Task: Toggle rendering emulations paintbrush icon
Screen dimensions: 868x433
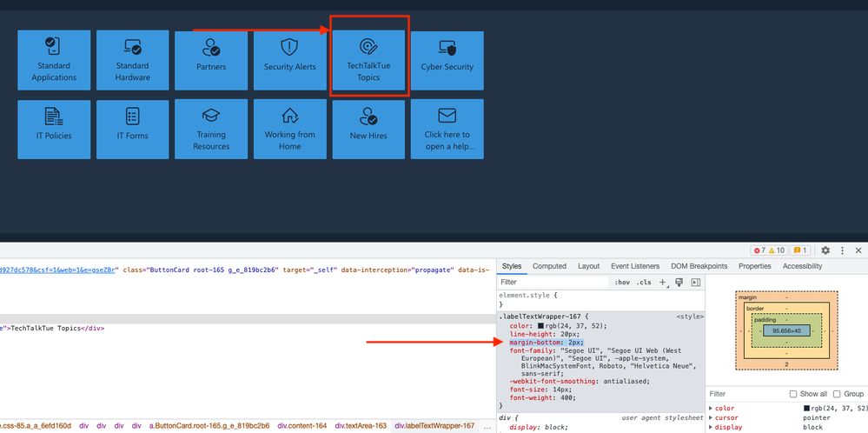Action: point(679,283)
